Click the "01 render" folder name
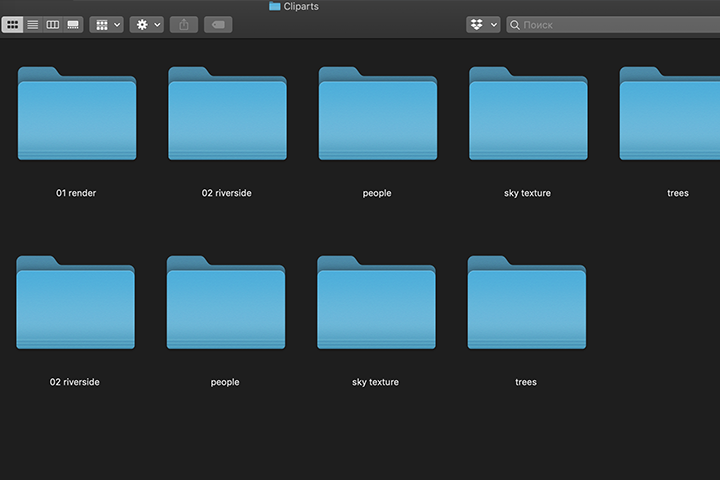This screenshot has height=480, width=720. pos(76,193)
